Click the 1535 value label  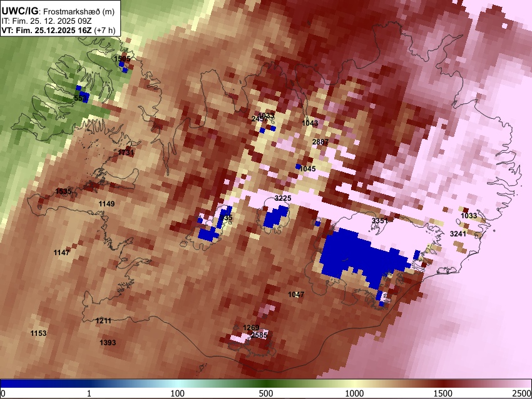click(63, 191)
